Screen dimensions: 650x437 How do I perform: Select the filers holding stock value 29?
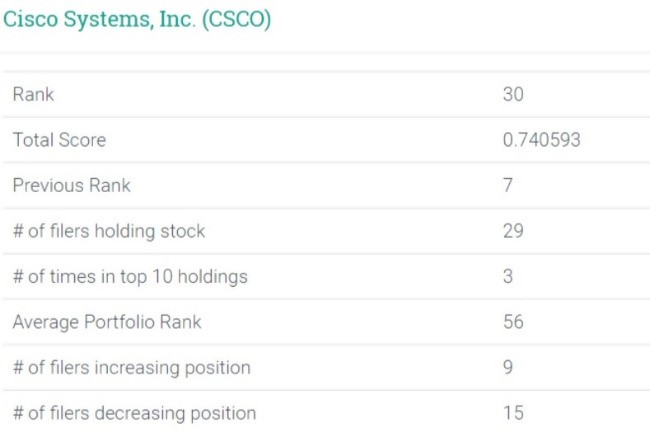[x=513, y=231]
